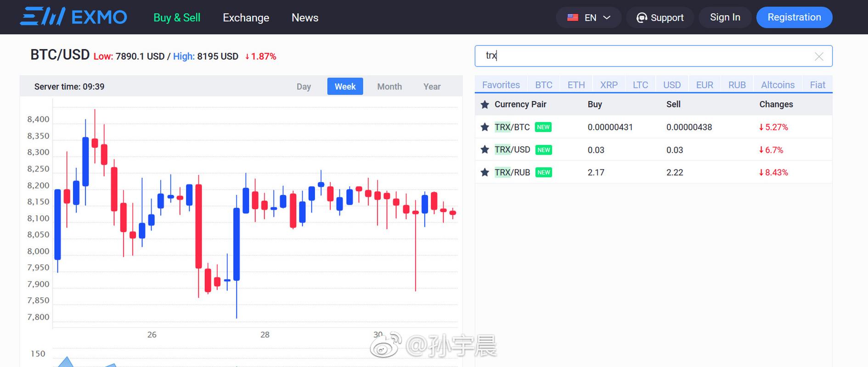
Task: Select the EUR market tab
Action: 705,85
